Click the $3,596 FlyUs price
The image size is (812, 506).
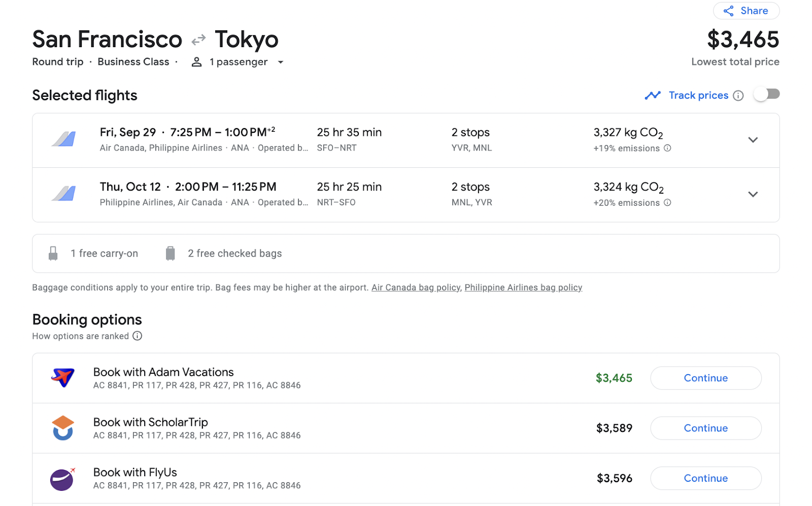pos(615,479)
